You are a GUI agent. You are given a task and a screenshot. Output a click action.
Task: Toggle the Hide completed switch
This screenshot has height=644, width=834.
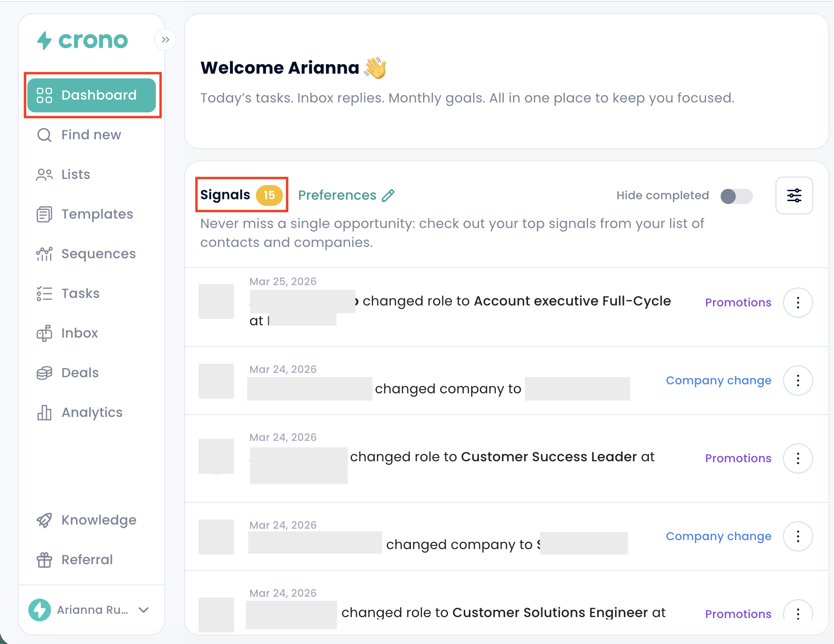(x=736, y=196)
